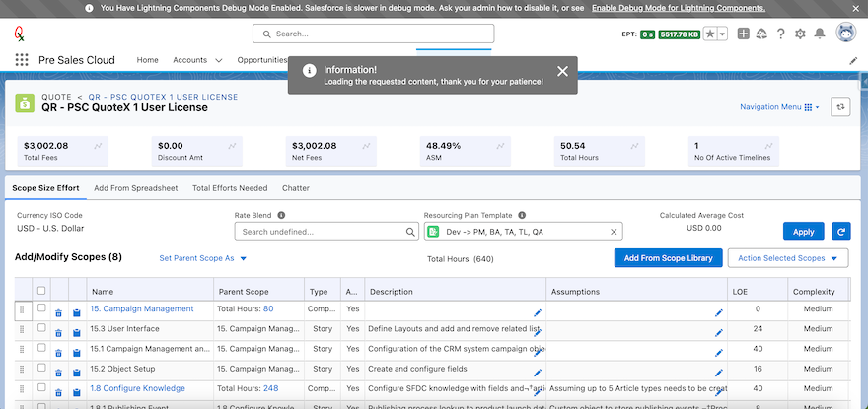Click the LOE column header
This screenshot has width=868, height=409.
pos(758,291)
